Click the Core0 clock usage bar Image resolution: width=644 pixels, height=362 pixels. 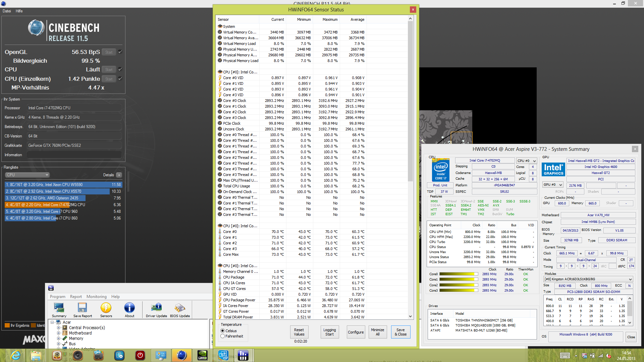[x=459, y=274]
